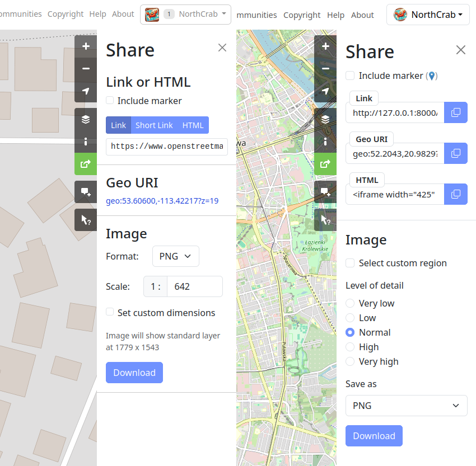Screen dimensions: 476x466
Task: Select Very high level of detail
Action: (350, 361)
